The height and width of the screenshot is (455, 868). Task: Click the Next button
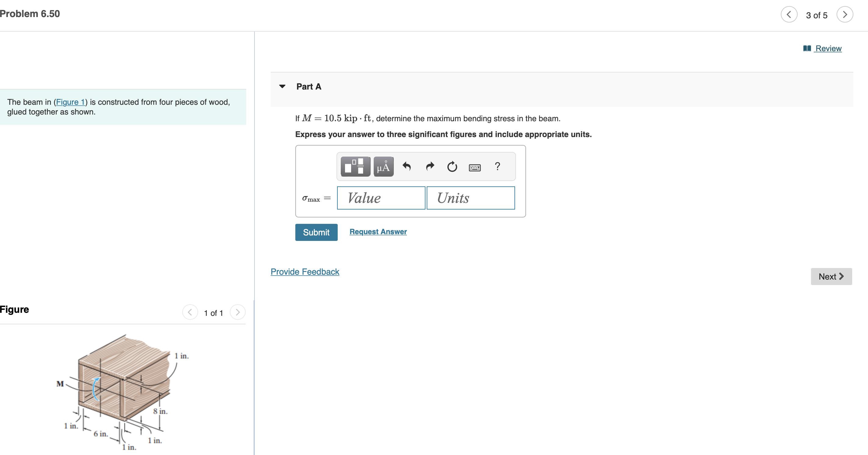pos(831,277)
